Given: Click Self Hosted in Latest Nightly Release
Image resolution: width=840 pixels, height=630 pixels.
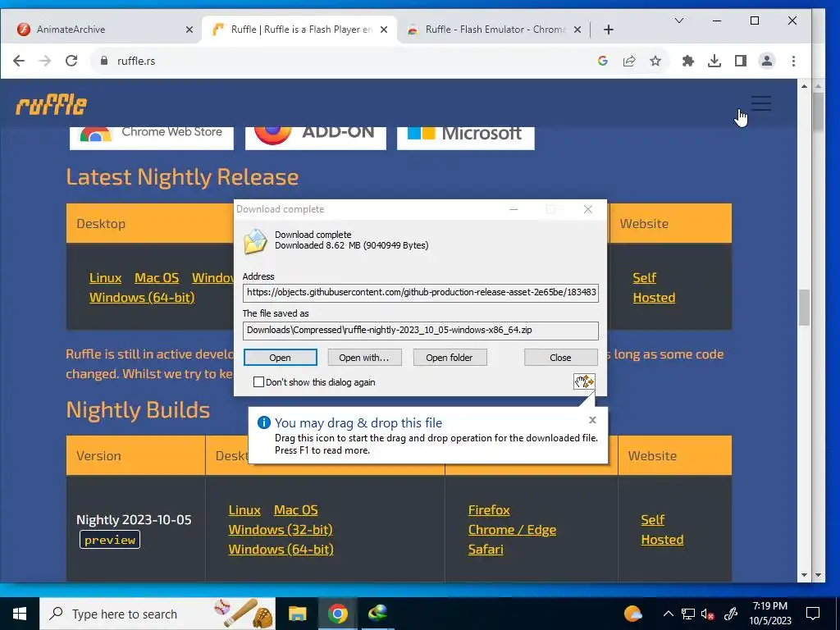Looking at the screenshot, I should (x=654, y=288).
